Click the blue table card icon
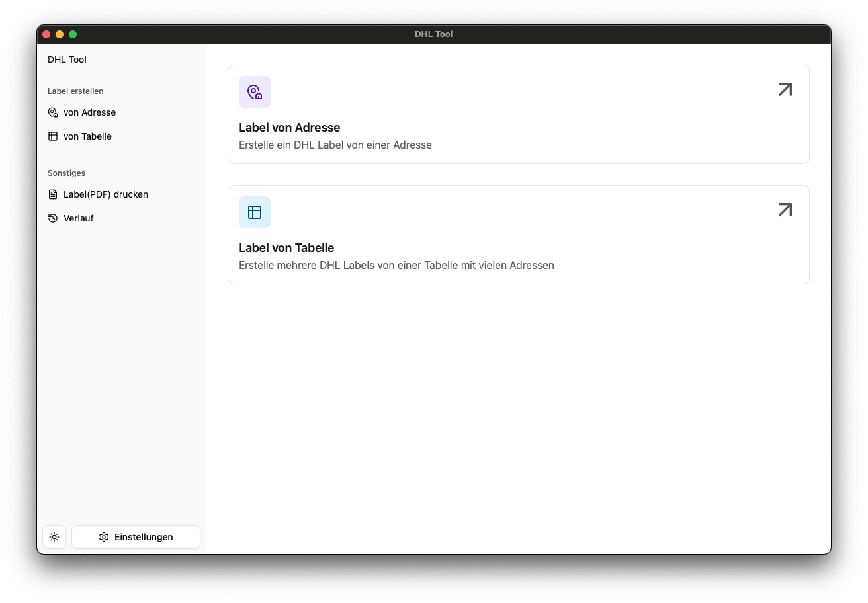 pos(255,212)
